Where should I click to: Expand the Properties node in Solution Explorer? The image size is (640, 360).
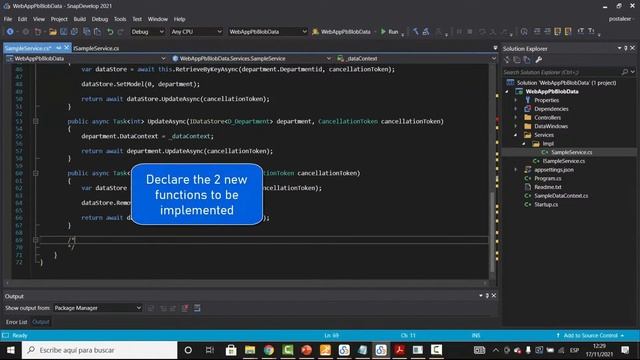[x=516, y=100]
